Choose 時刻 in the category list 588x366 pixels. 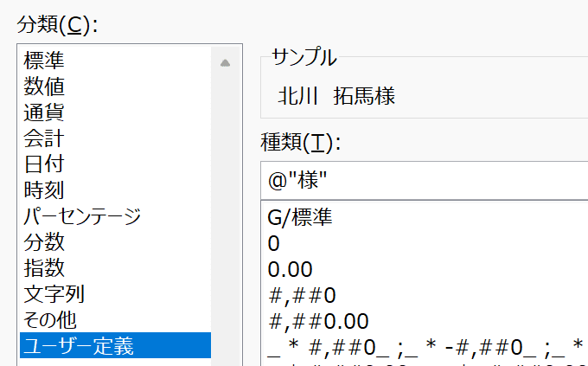(x=116, y=189)
